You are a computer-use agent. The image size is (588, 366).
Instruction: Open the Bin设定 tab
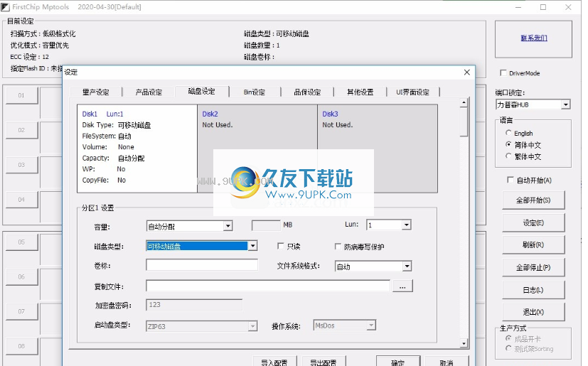point(255,92)
